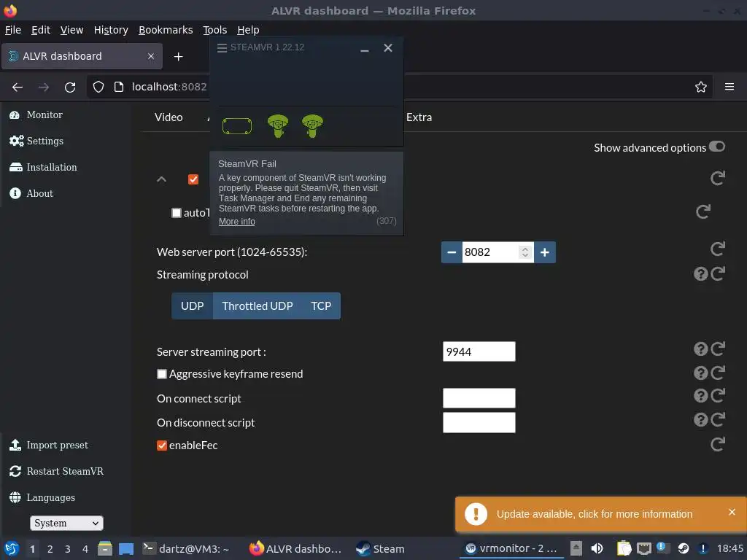747x560 pixels.
Task: Dismiss the Update available notification
Action: (x=732, y=513)
